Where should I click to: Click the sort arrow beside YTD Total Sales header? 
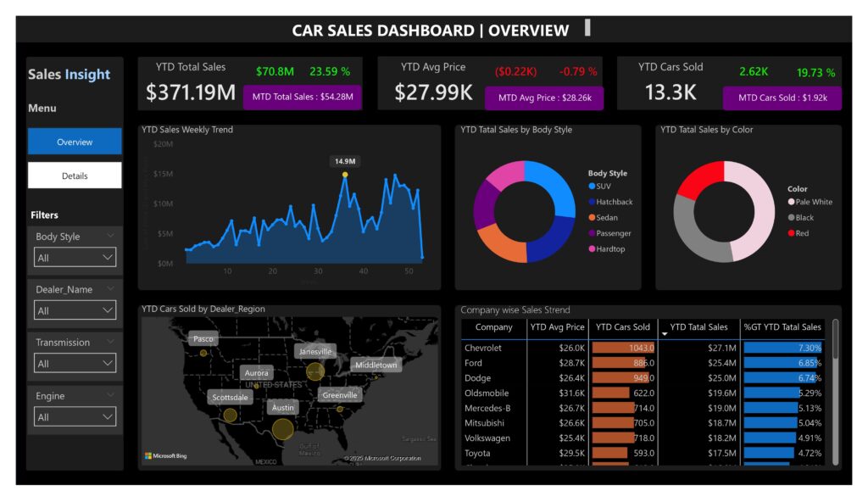[x=664, y=334]
